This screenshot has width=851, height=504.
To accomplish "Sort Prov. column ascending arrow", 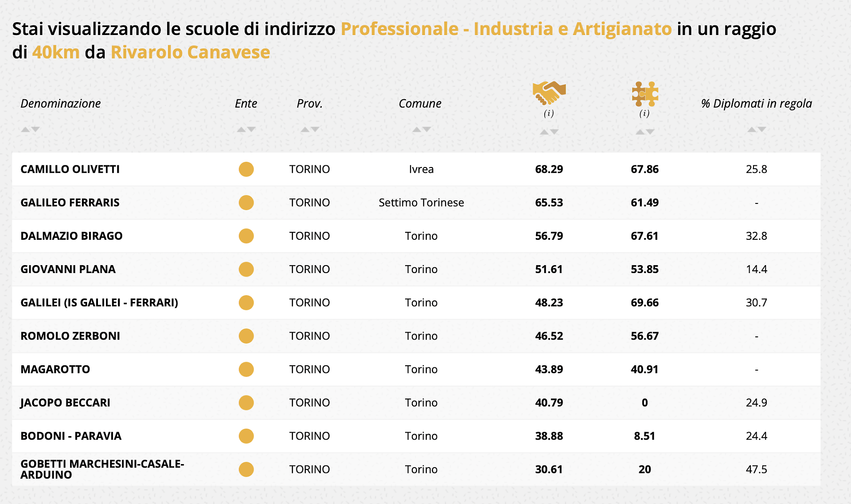I will pyautogui.click(x=304, y=129).
